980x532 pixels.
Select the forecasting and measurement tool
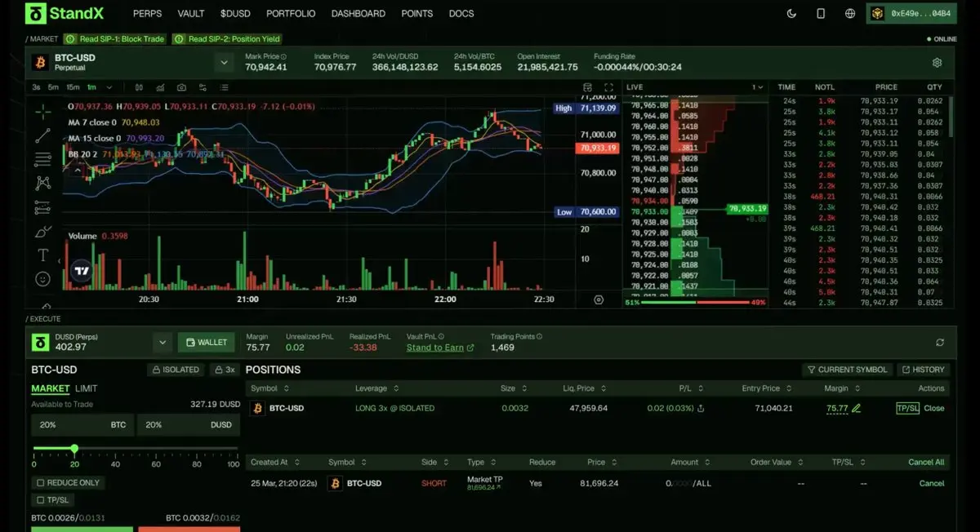[x=43, y=207]
